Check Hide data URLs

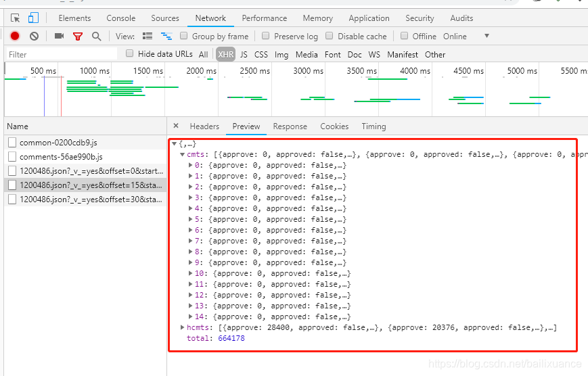129,53
